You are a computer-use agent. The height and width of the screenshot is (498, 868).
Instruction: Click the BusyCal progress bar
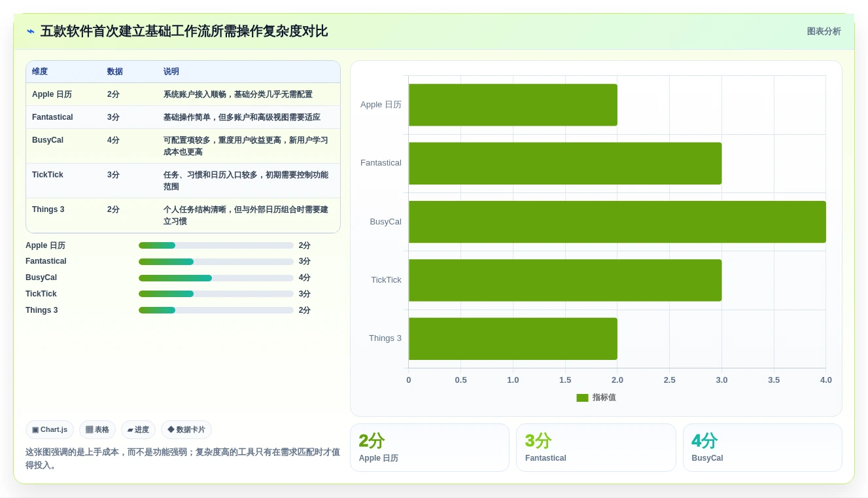coord(216,278)
